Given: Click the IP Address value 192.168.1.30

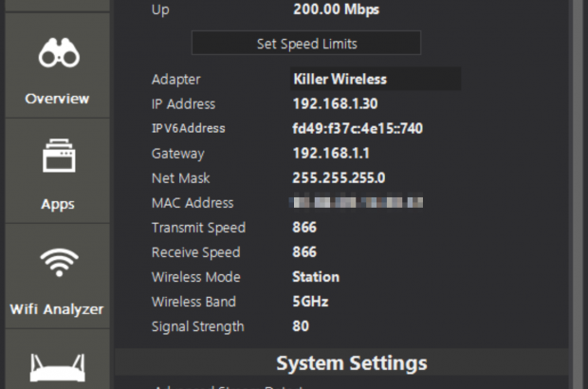Looking at the screenshot, I should coord(334,104).
